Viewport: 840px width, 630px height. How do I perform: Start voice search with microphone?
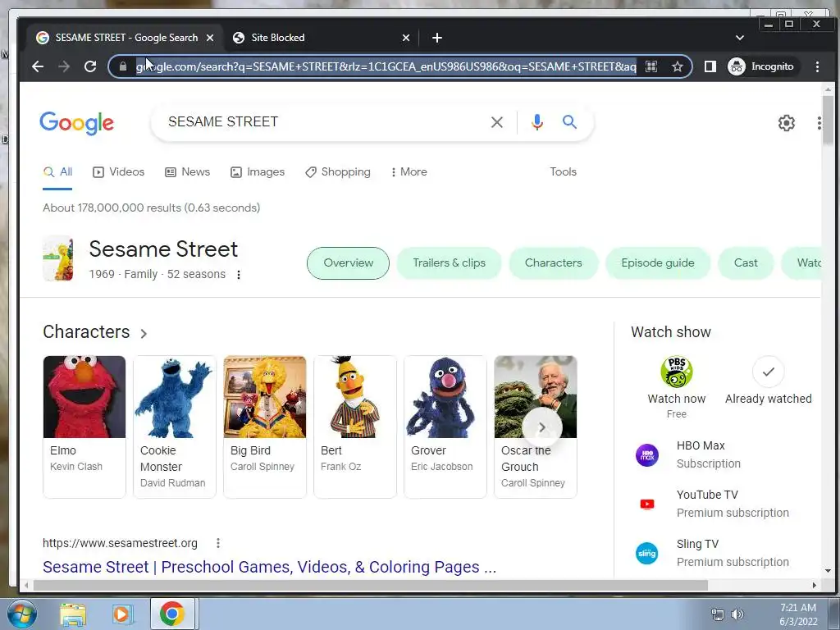[x=536, y=122]
